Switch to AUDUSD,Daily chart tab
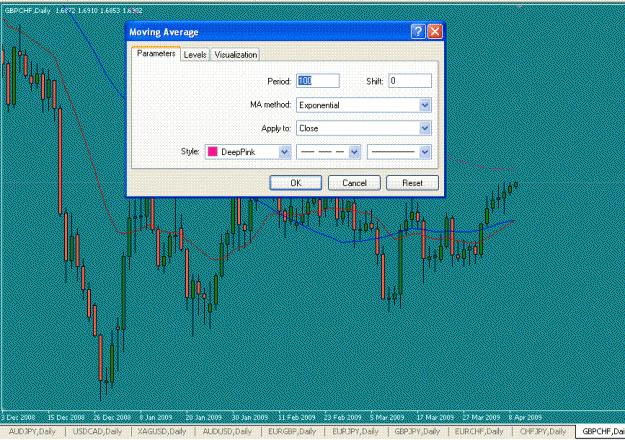The width and height of the screenshot is (625, 440). 227,432
